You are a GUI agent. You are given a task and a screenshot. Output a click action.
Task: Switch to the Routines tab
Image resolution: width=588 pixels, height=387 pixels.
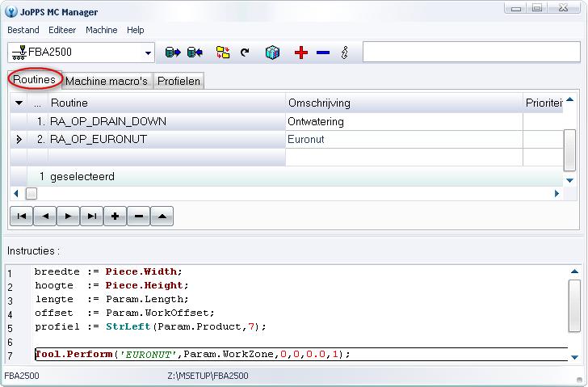click(x=34, y=79)
